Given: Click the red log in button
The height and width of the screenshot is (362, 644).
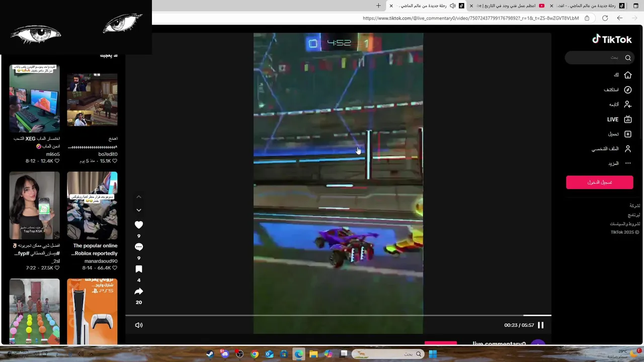Looking at the screenshot, I should click(600, 182).
